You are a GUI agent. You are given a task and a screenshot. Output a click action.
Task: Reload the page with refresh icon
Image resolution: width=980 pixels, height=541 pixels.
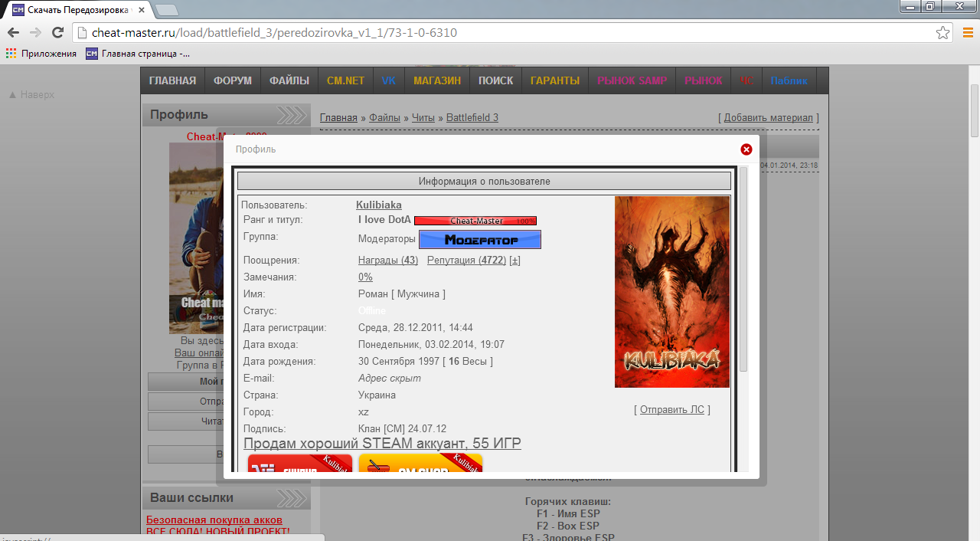(x=57, y=33)
